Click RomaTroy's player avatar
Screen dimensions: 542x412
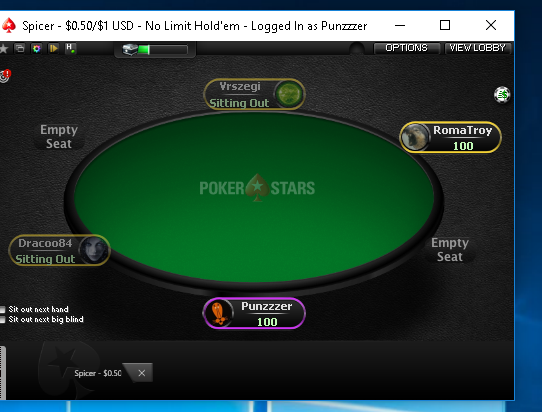415,138
